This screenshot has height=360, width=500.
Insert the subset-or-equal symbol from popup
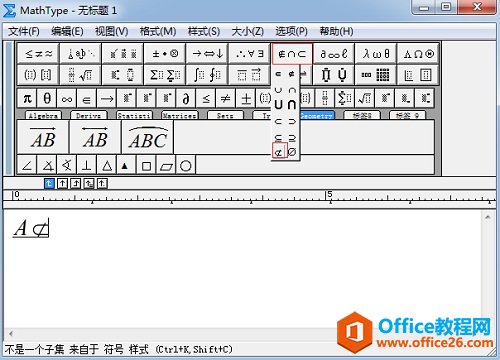(279, 137)
